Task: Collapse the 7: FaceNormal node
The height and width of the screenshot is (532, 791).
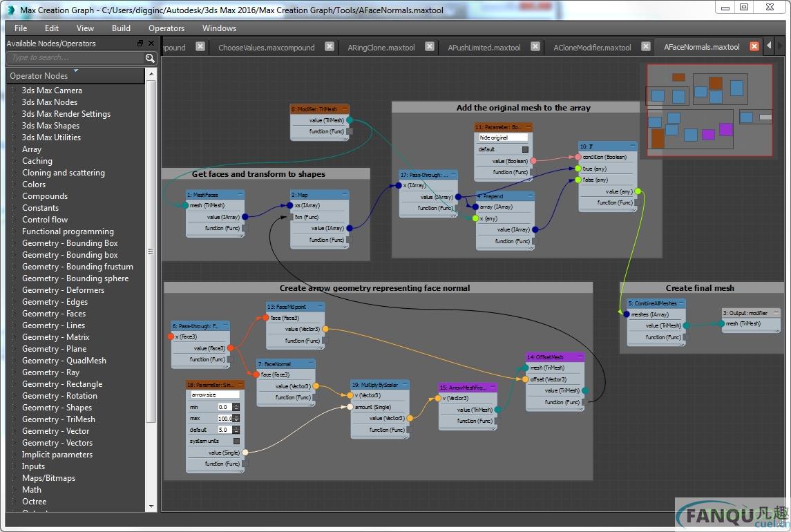Action: (x=311, y=363)
